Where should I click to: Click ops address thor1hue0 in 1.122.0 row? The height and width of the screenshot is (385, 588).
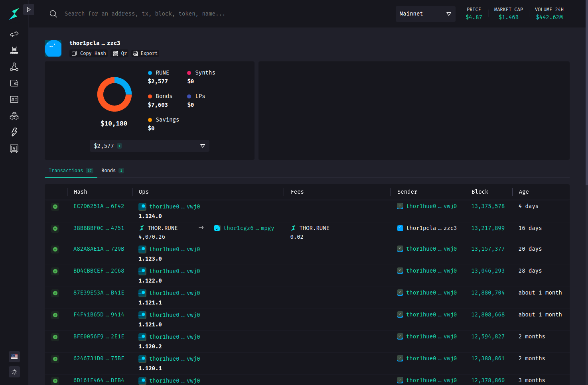174,271
